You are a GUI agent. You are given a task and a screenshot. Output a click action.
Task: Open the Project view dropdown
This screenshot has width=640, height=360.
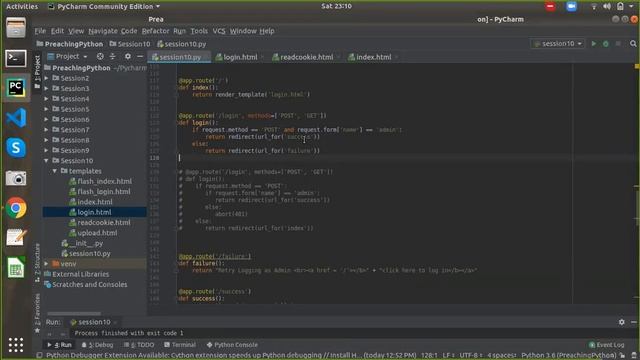(67, 56)
